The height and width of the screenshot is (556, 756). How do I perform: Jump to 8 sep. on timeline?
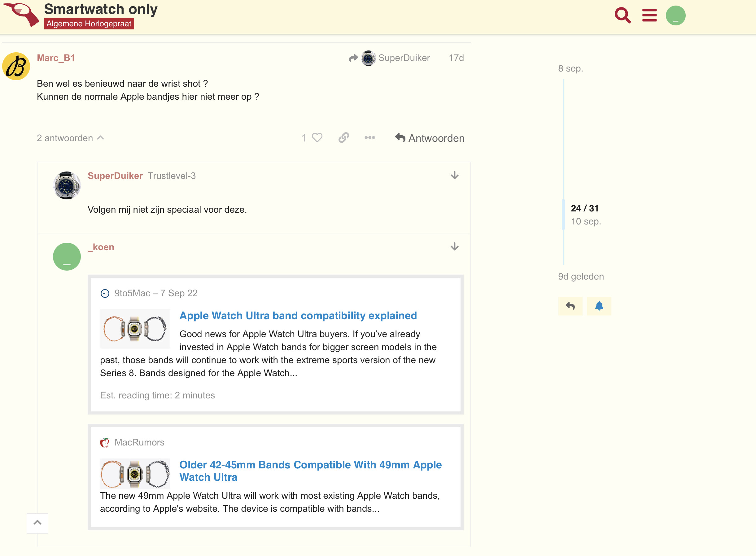(570, 68)
